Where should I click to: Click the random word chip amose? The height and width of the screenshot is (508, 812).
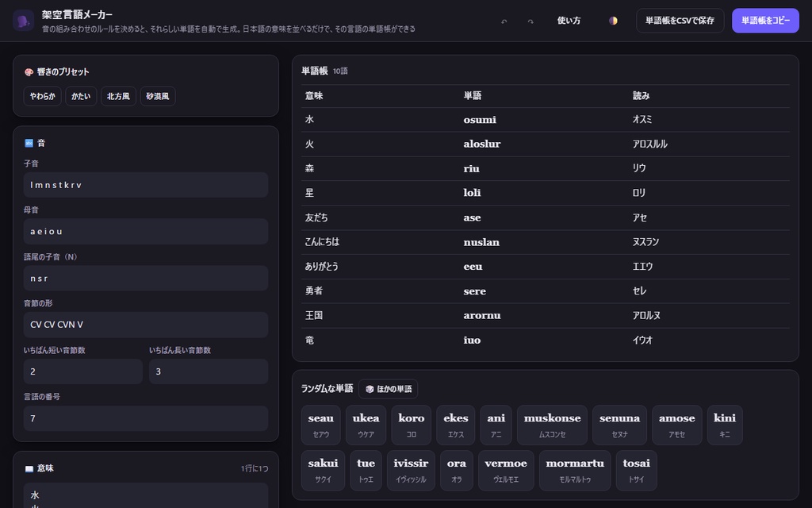[x=677, y=425]
